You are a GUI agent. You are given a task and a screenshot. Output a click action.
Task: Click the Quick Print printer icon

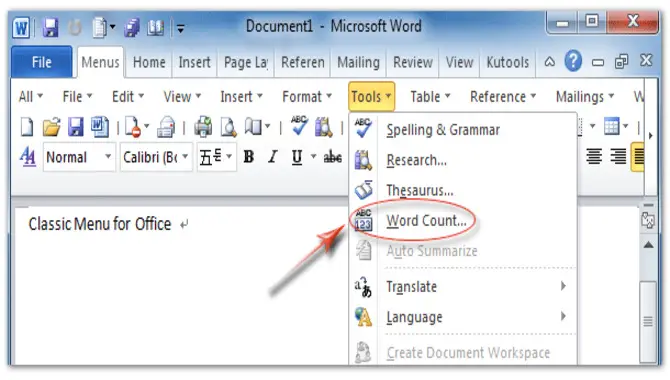click(x=203, y=127)
